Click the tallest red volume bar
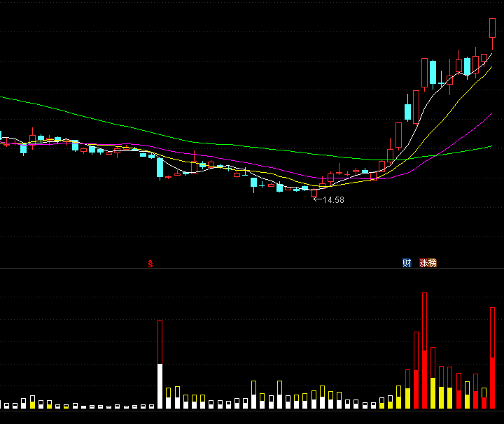The width and height of the screenshot is (504, 424). click(424, 351)
